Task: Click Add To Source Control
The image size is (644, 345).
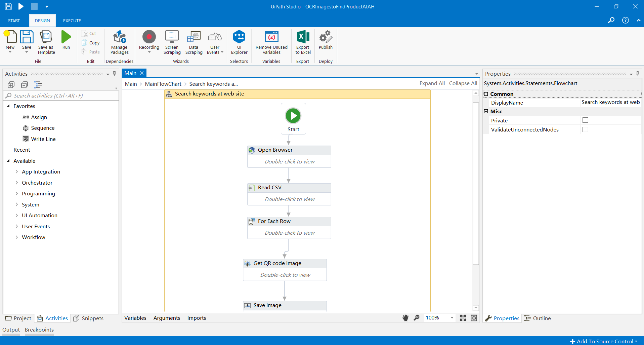Action: pos(604,341)
